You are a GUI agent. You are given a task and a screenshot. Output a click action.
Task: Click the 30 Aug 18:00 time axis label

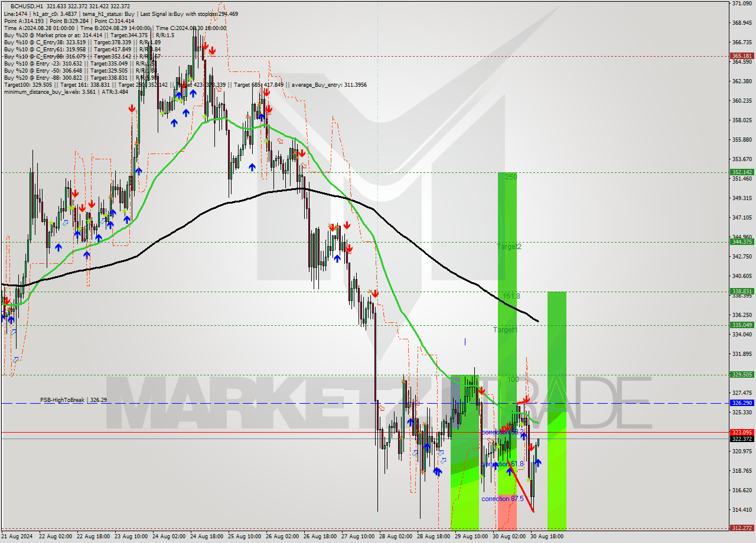546,537
